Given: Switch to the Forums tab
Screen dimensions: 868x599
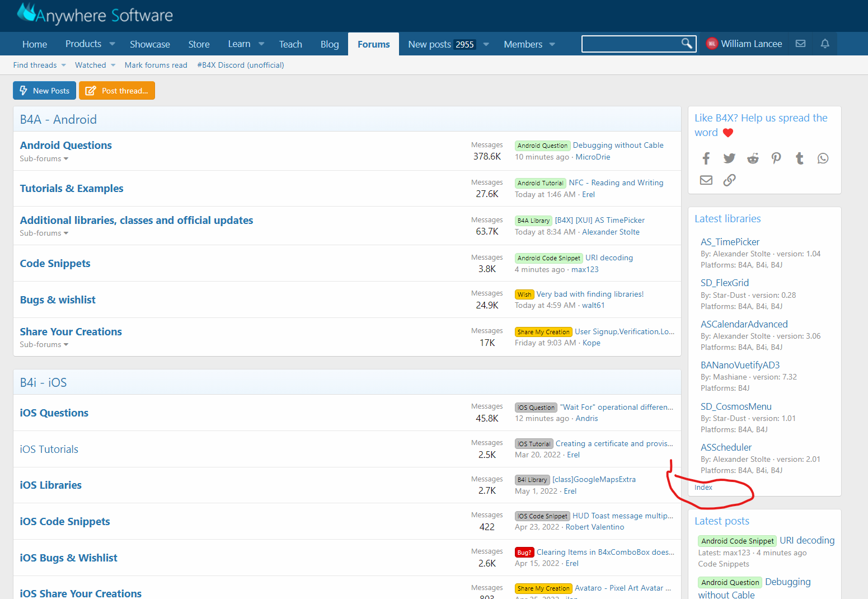Looking at the screenshot, I should tap(373, 44).
